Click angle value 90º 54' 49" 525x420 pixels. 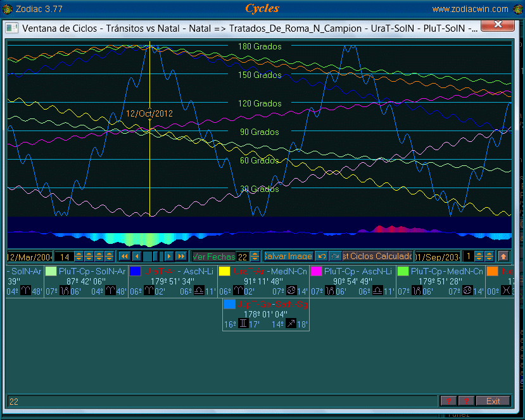353,281
